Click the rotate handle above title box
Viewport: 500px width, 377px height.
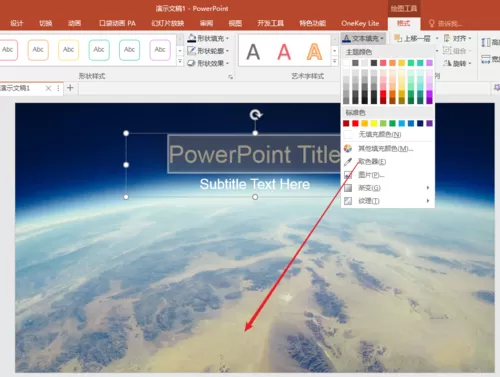[x=256, y=115]
